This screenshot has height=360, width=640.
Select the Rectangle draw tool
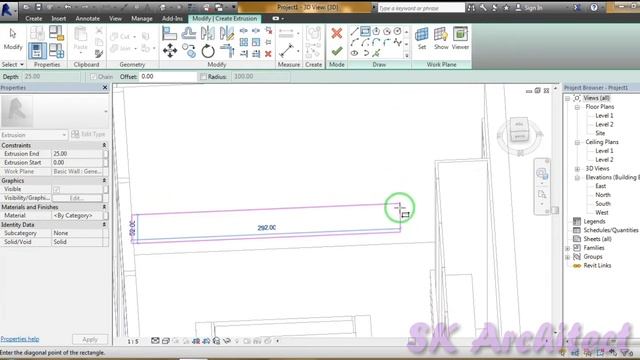click(365, 31)
